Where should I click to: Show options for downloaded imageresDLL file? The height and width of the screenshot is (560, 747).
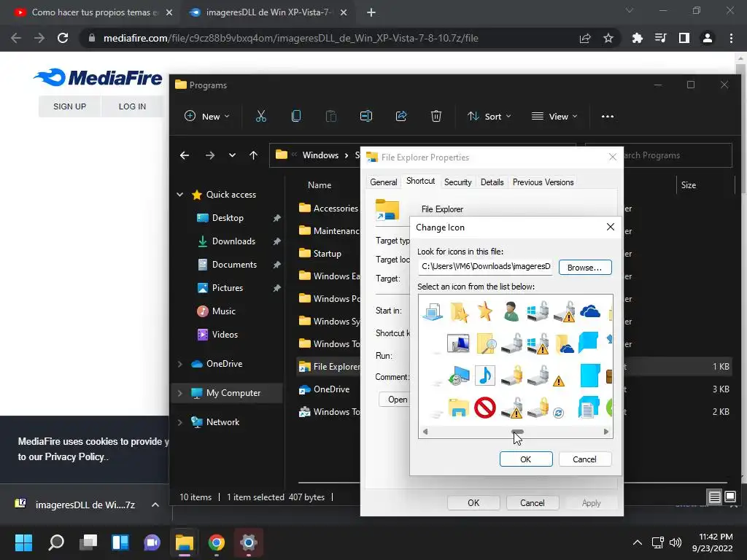pyautogui.click(x=155, y=505)
